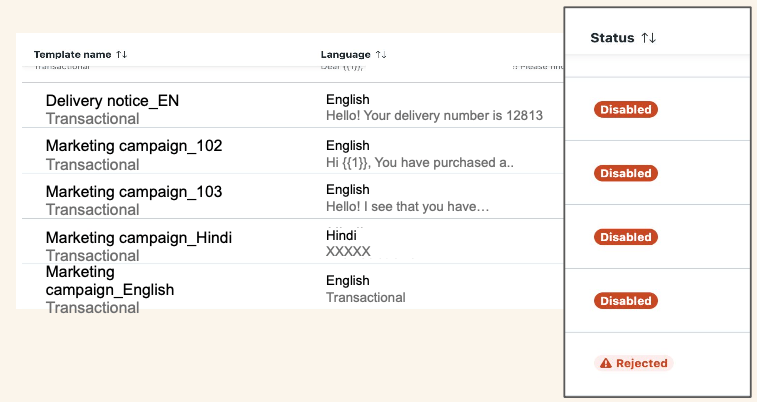
Task: Sort by Language arrows icon
Action: [x=381, y=55]
